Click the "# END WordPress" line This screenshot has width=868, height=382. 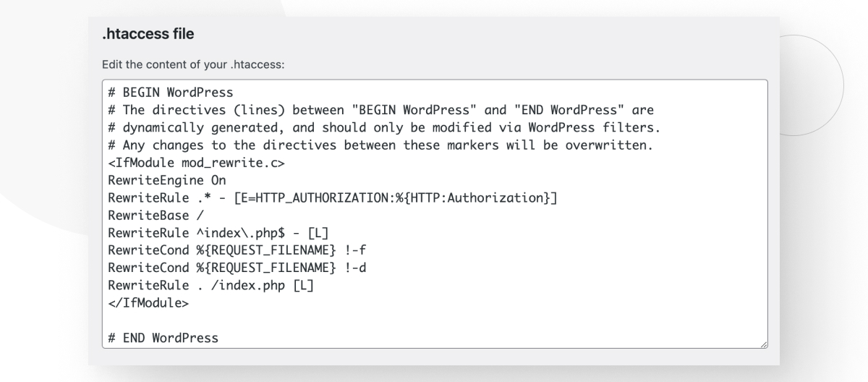point(163,338)
